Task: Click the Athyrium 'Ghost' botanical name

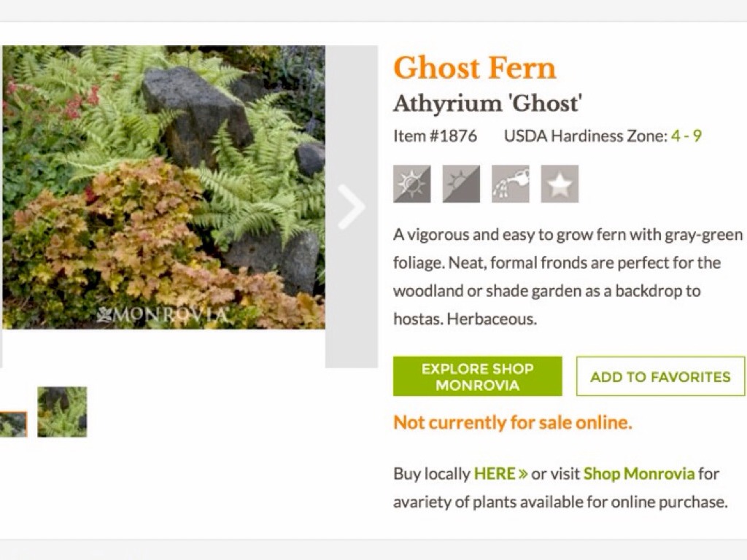Action: click(x=487, y=104)
